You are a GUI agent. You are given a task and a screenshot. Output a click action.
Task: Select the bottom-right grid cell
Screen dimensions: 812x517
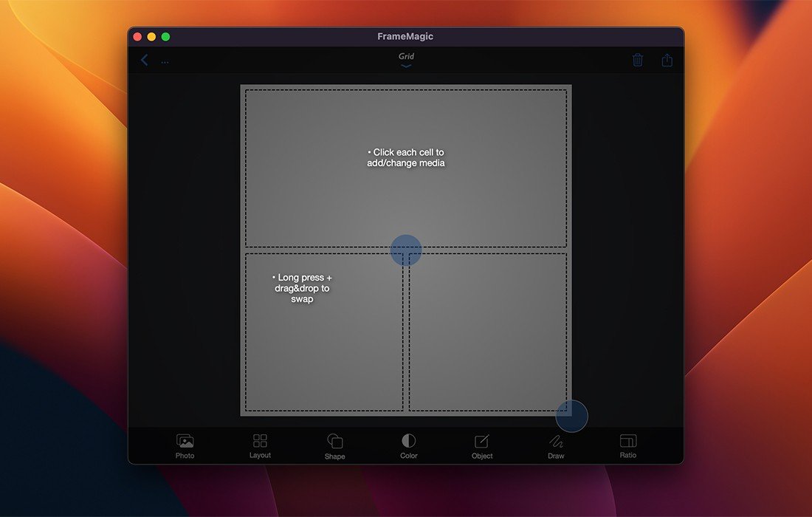coord(488,332)
